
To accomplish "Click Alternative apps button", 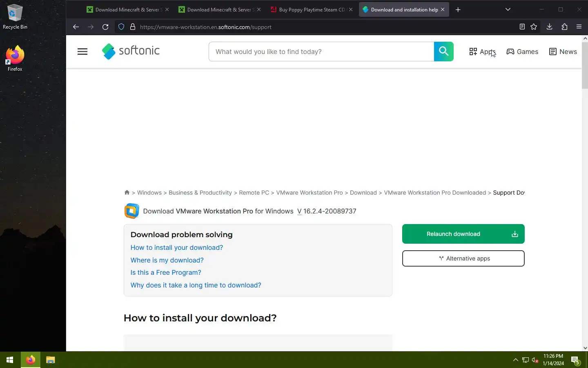I will [463, 258].
